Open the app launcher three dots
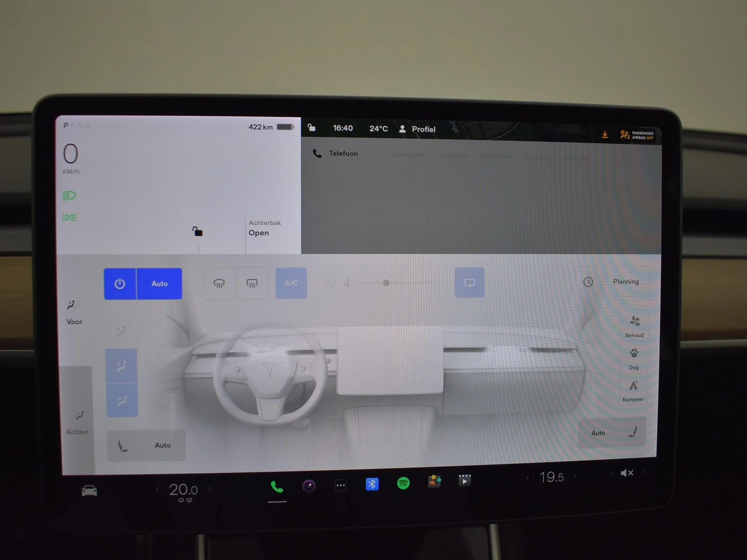747x560 pixels. tap(340, 485)
